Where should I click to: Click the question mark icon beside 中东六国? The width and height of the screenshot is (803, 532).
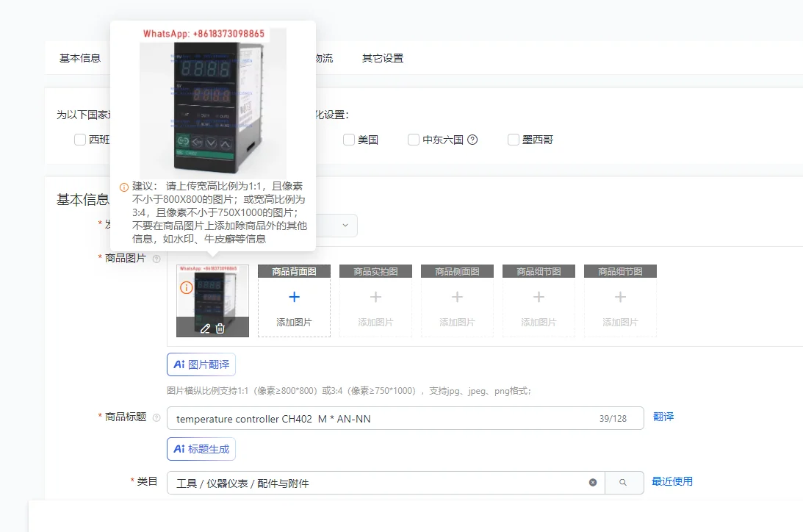click(472, 140)
